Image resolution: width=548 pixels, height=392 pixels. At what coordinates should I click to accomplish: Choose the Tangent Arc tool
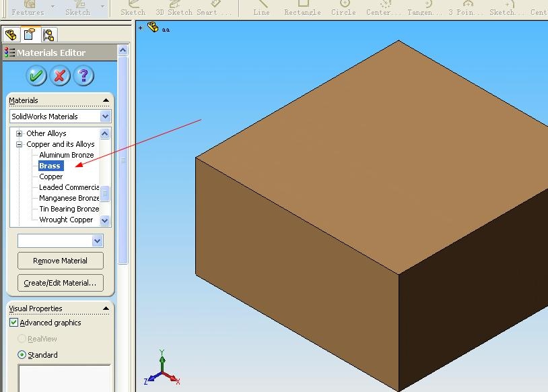tap(425, 8)
